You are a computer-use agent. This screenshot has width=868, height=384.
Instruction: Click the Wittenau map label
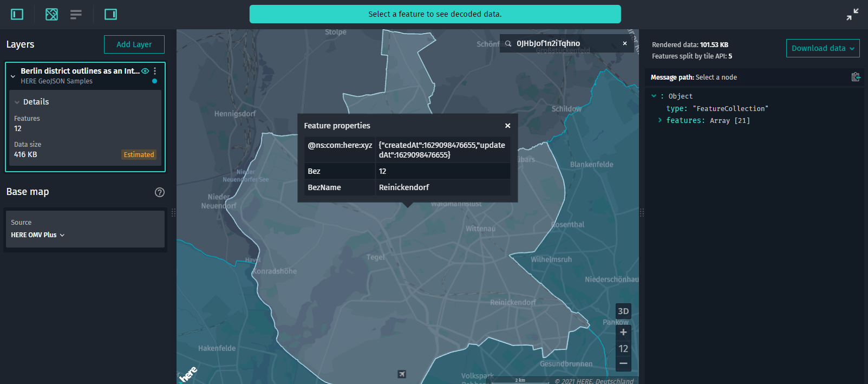tap(480, 229)
